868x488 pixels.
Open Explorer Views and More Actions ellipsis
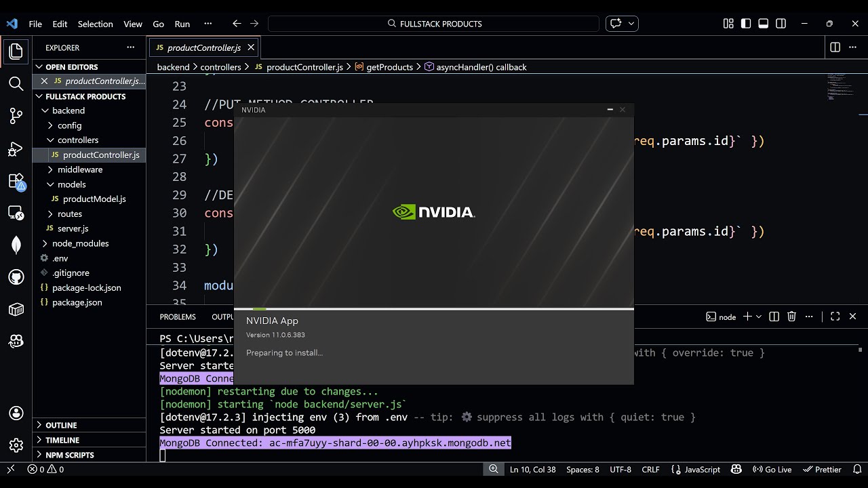click(x=130, y=47)
